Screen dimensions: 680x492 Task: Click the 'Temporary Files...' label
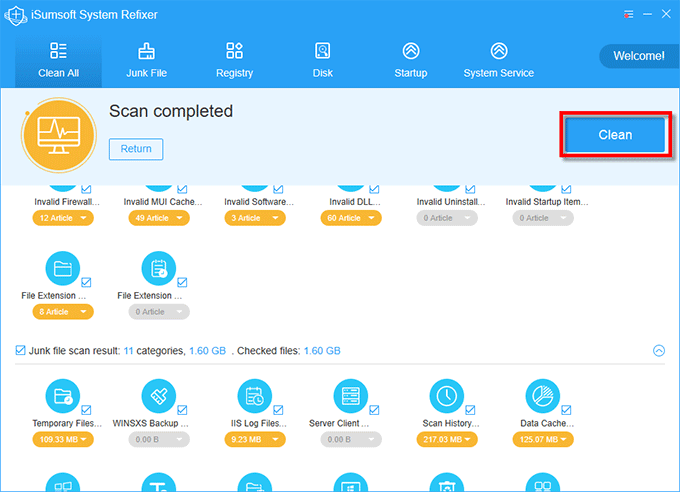pyautogui.click(x=67, y=423)
